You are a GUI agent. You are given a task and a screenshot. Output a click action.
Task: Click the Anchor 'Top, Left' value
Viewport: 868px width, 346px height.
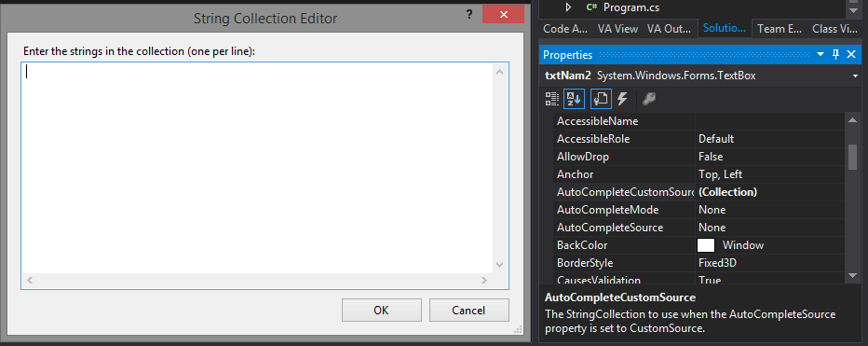[720, 174]
